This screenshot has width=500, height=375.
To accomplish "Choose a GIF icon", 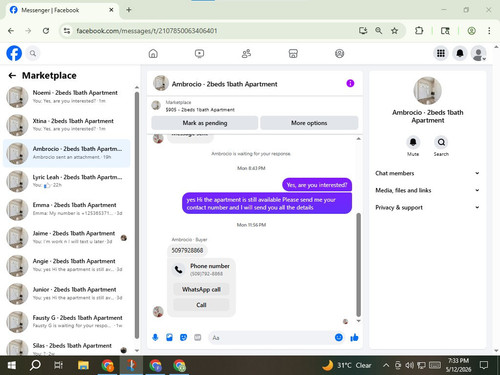I will [x=198, y=338].
